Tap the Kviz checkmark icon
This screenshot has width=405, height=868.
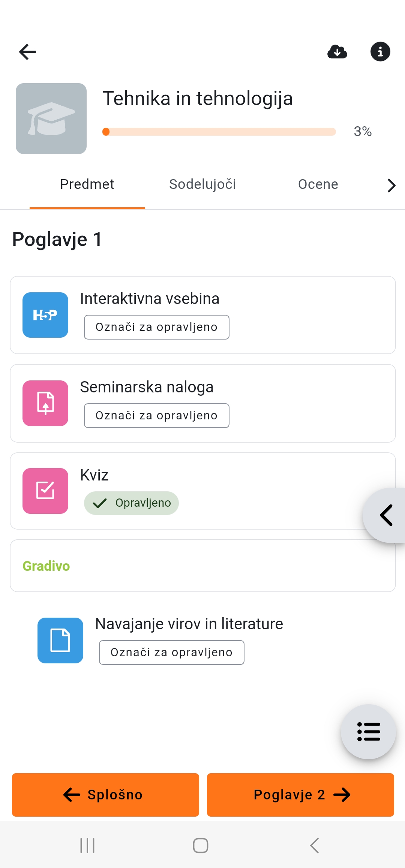point(45,491)
